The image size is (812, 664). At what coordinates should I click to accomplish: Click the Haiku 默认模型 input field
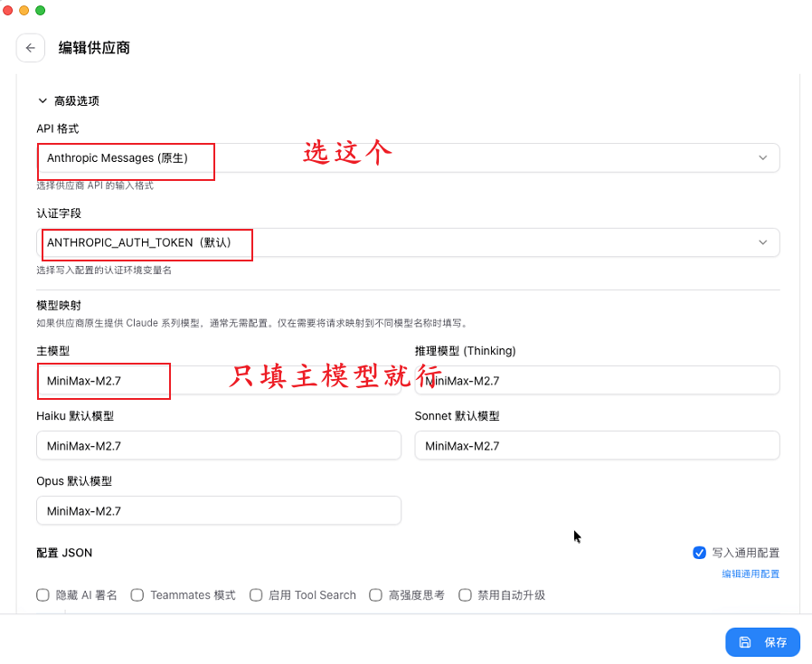[219, 445]
